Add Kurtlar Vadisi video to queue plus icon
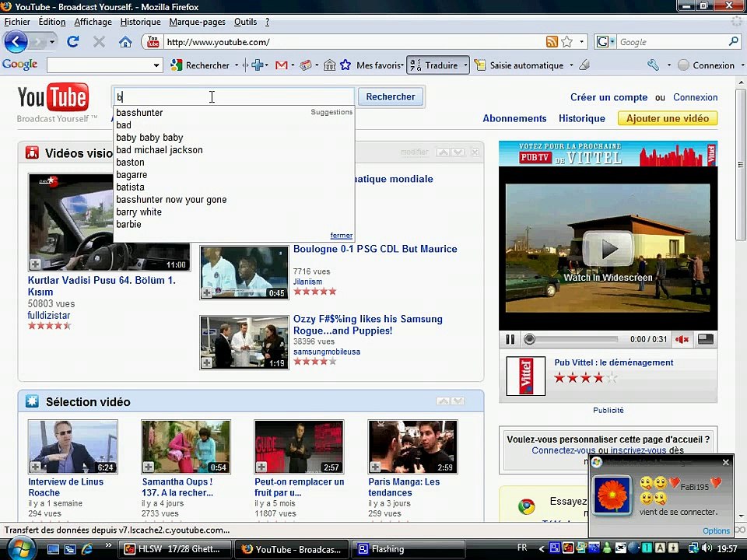This screenshot has width=747, height=560. (x=35, y=264)
